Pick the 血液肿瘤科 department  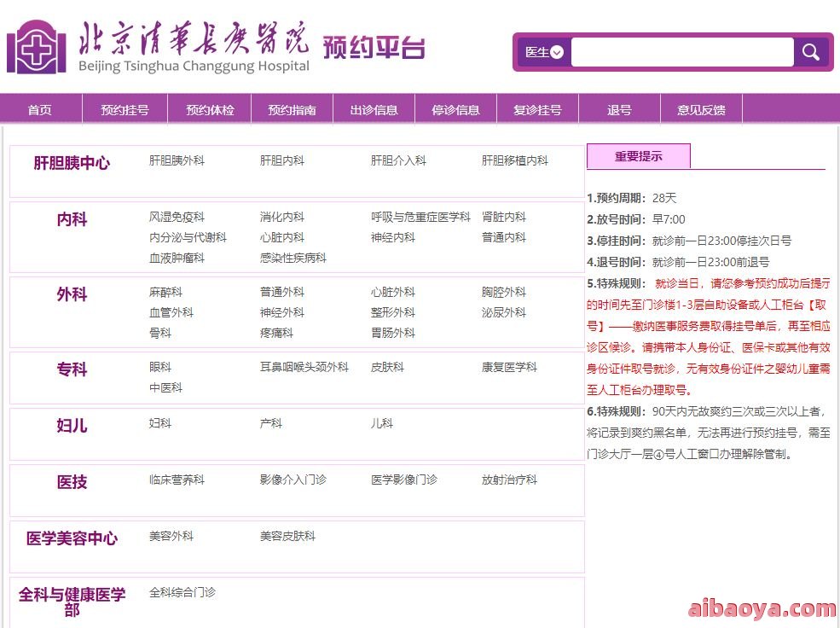pyautogui.click(x=177, y=258)
